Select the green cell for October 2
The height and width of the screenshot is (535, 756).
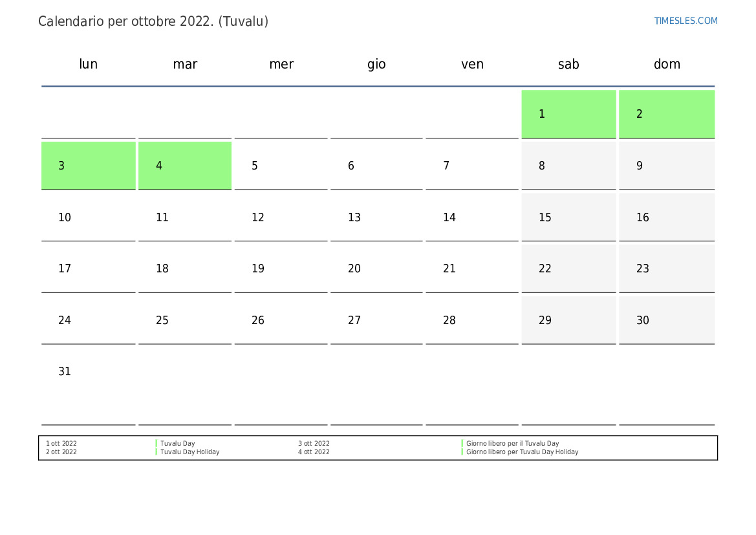(x=666, y=114)
